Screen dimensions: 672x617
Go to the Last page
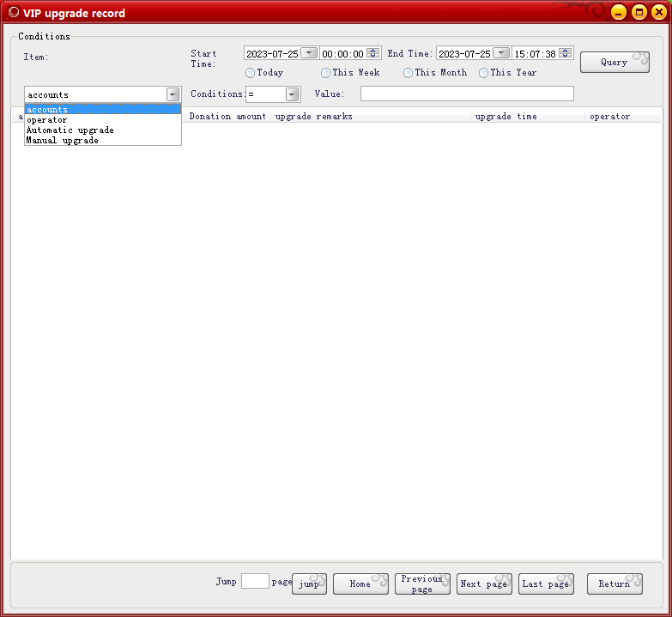pyautogui.click(x=546, y=584)
